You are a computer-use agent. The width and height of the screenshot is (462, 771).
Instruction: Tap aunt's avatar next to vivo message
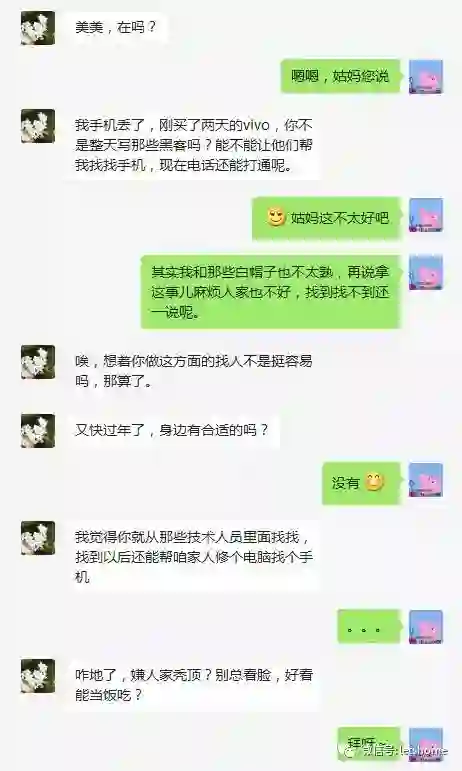[38, 126]
